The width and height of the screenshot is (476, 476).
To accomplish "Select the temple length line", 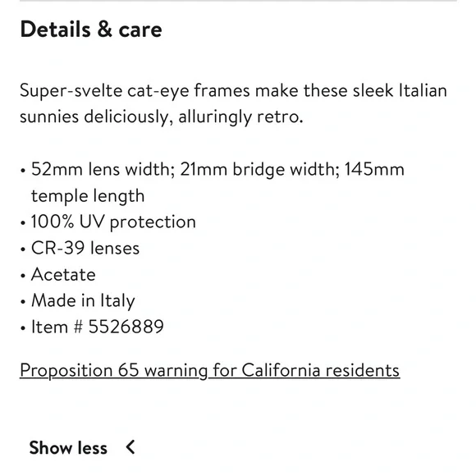I will (88, 196).
